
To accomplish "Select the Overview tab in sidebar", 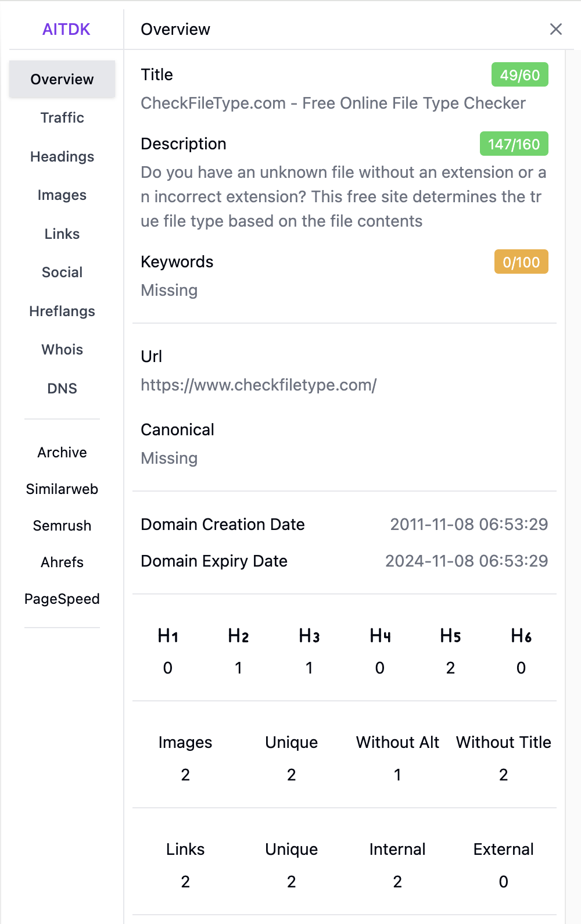I will (62, 79).
